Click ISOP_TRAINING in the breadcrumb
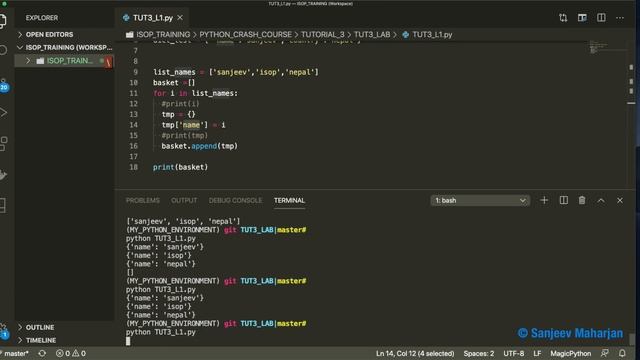 tap(163, 35)
